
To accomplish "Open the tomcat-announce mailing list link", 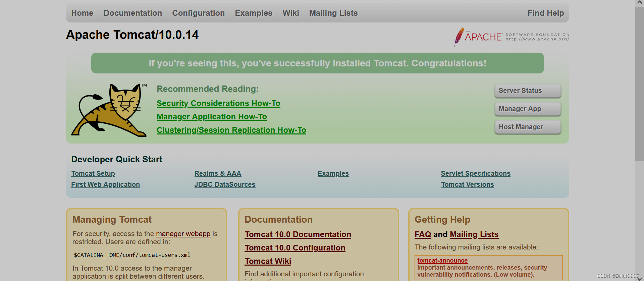I will point(442,261).
